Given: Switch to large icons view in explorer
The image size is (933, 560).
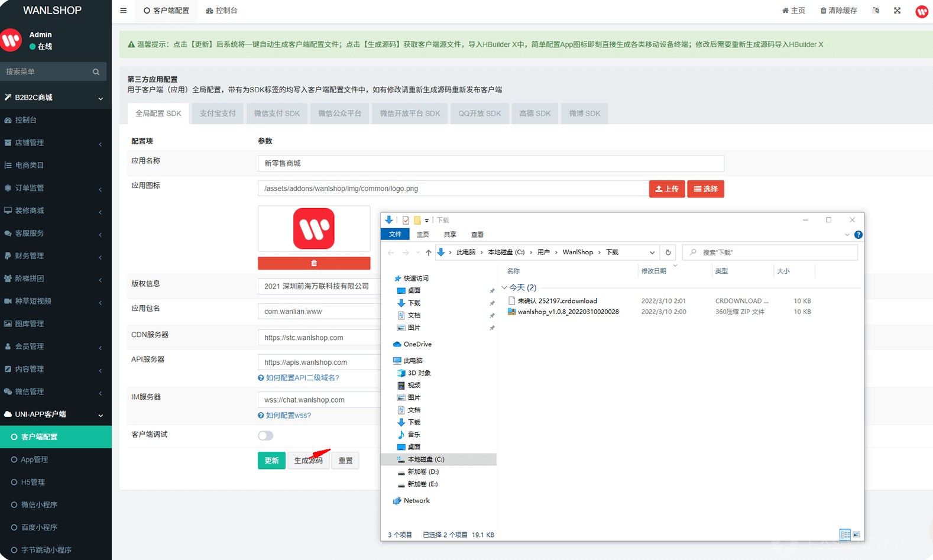Looking at the screenshot, I should point(856,535).
